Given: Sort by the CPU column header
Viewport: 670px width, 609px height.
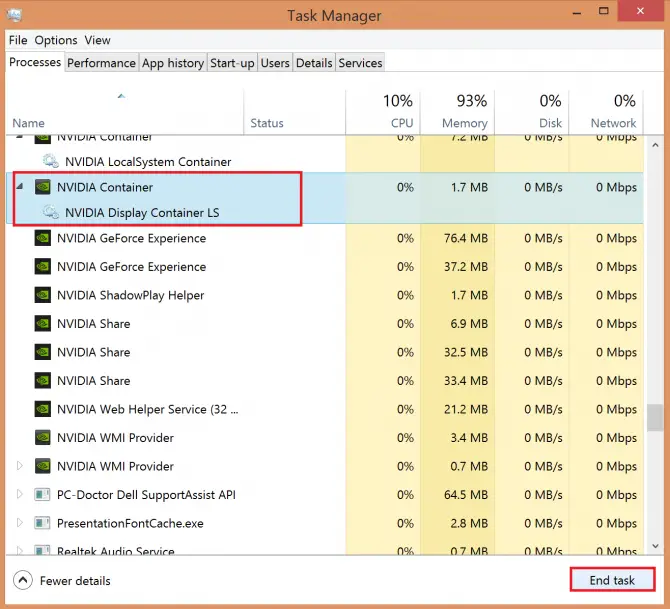Looking at the screenshot, I should [383, 112].
